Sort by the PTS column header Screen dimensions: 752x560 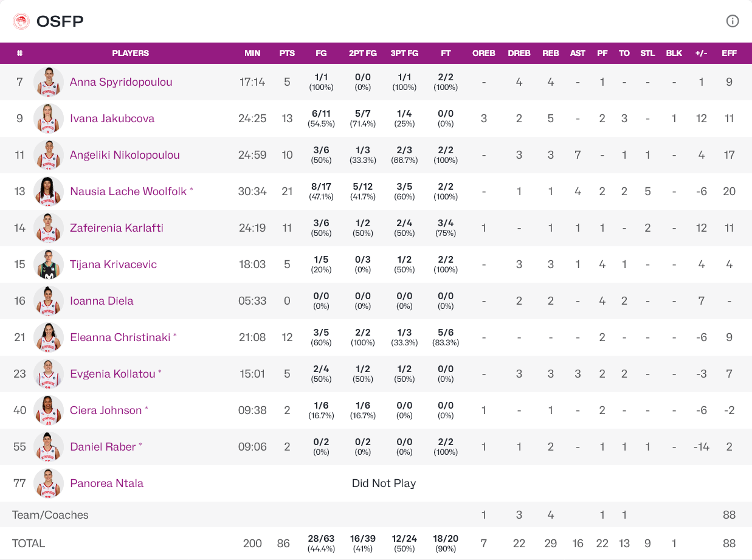click(x=287, y=54)
